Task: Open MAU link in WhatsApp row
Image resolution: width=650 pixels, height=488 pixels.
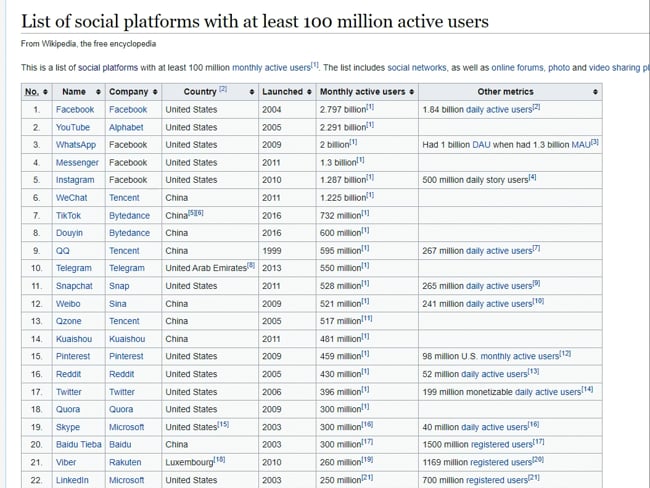Action: pyautogui.click(x=581, y=145)
